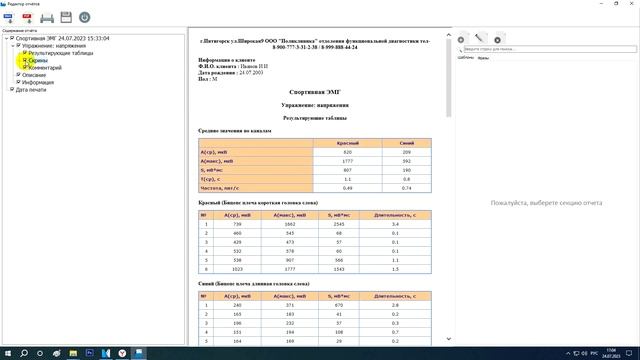Export the report to PDF file
The width and height of the screenshot is (640, 360).
(27, 18)
